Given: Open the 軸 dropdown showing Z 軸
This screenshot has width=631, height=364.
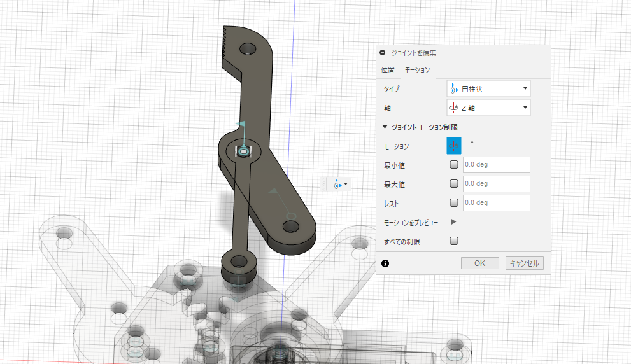Looking at the screenshot, I should click(488, 108).
